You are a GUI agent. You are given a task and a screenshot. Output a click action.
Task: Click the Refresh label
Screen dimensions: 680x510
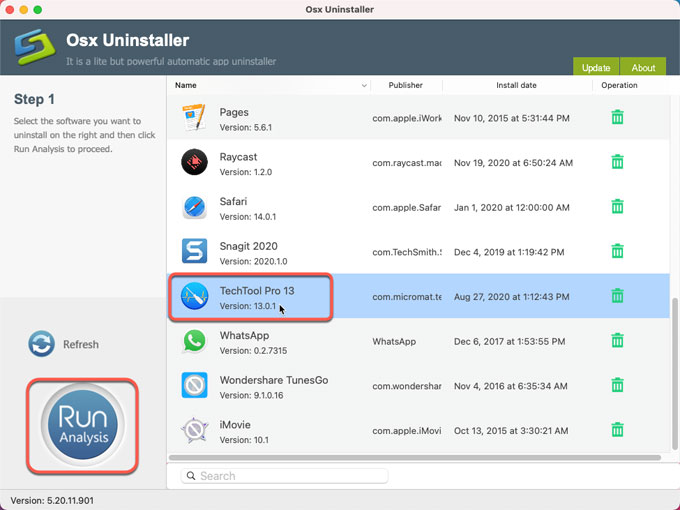point(81,344)
